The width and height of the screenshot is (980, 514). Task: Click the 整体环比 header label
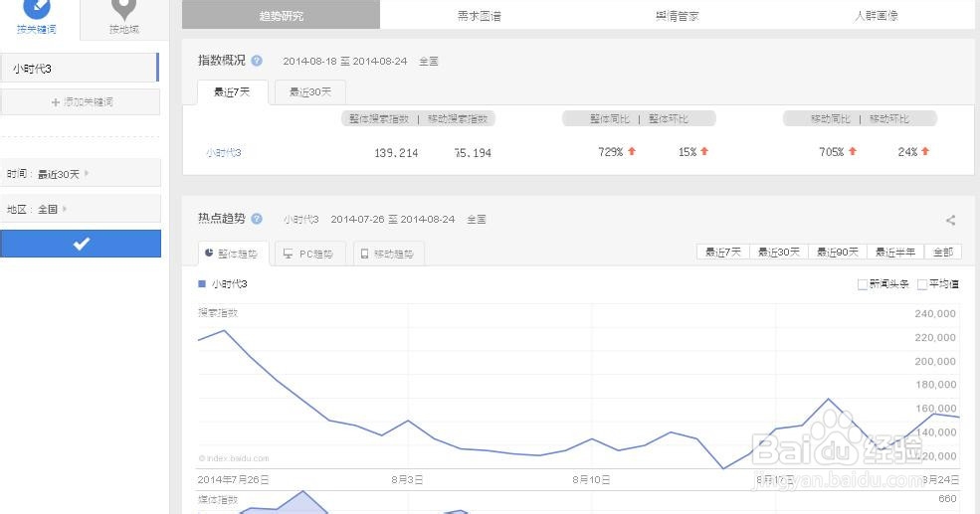[x=669, y=118]
